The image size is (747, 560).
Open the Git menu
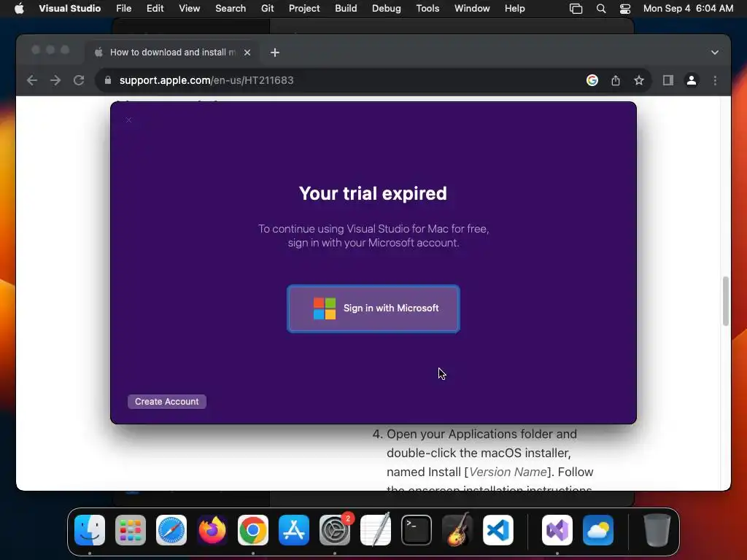click(x=267, y=8)
